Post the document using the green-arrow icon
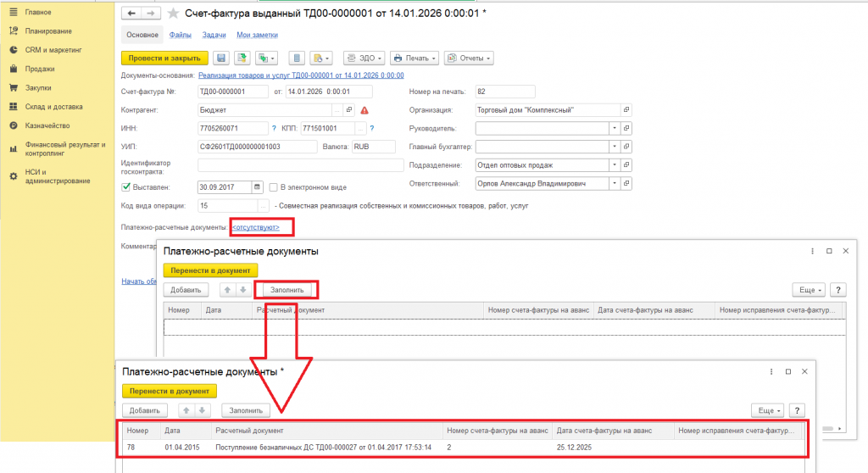This screenshot has width=868, height=473. [242, 58]
